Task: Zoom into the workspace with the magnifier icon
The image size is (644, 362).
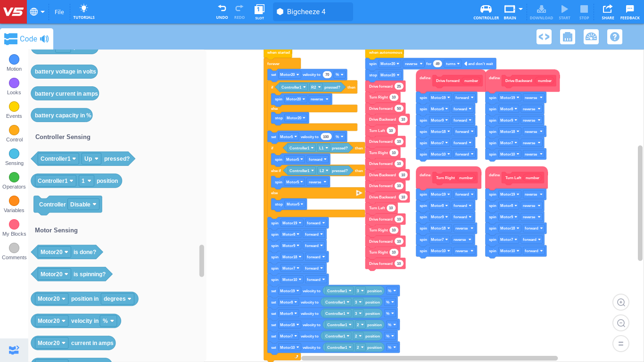Action: coord(621,302)
